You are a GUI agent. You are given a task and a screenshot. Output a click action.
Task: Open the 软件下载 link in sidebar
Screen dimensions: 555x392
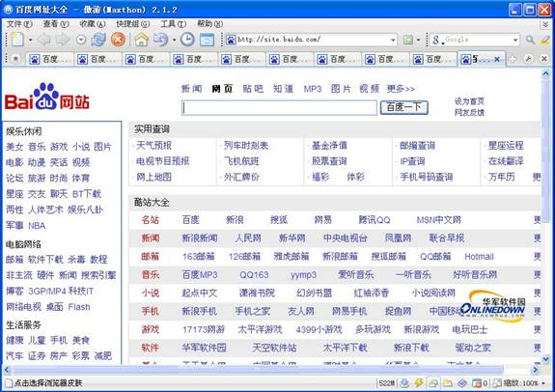pos(45,259)
